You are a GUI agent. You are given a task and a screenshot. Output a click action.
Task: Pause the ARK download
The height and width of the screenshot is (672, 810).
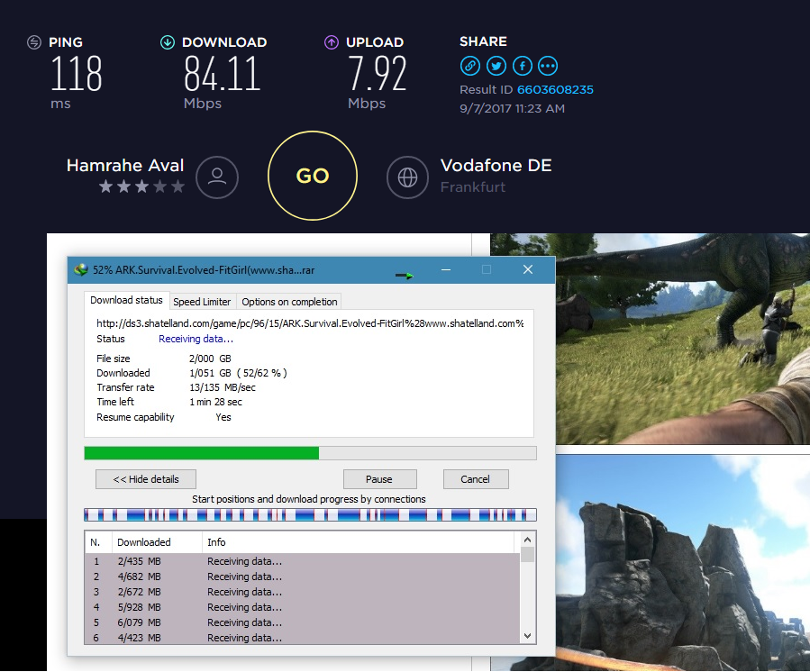pos(379,479)
